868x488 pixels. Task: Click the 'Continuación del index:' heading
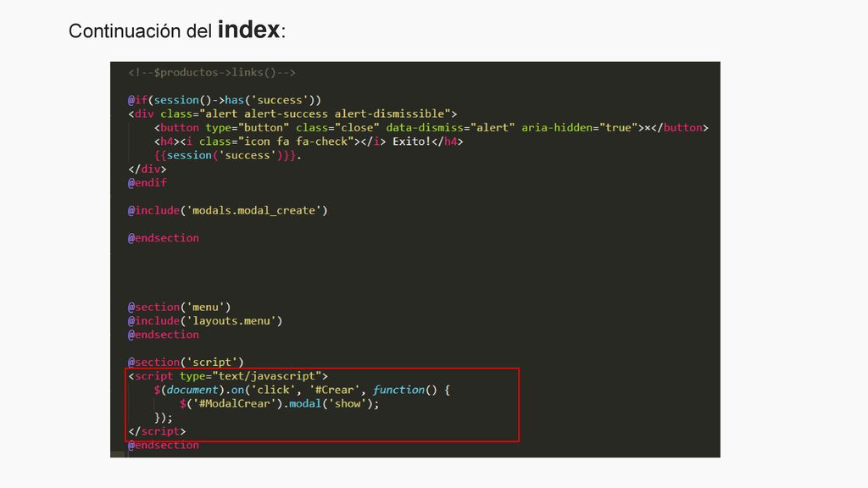point(177,30)
